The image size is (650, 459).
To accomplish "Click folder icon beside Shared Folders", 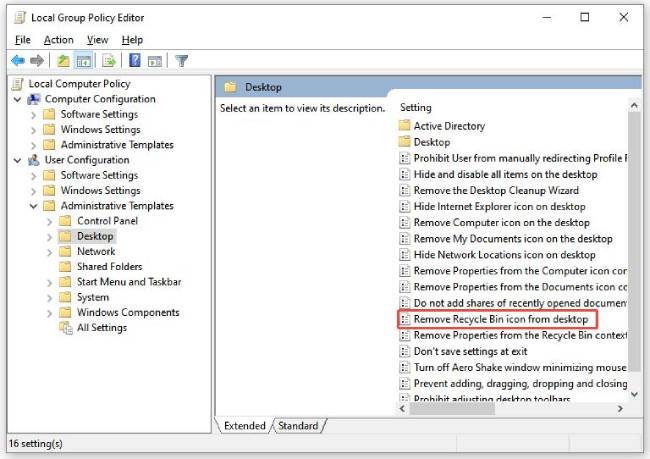I will 65,267.
